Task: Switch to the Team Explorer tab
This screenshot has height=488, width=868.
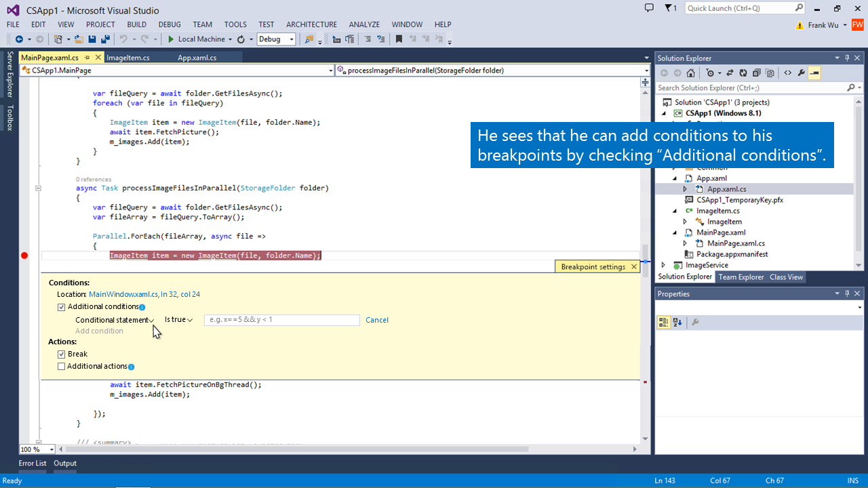Action: (x=741, y=277)
